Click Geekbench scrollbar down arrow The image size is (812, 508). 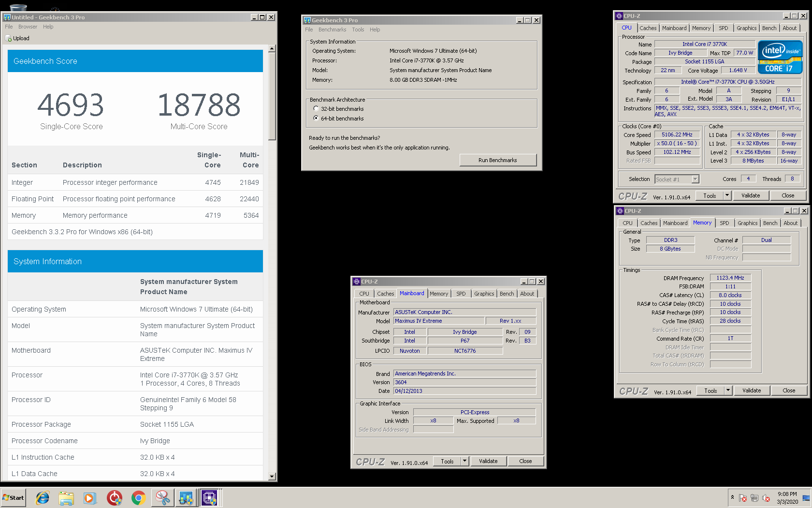pos(272,477)
